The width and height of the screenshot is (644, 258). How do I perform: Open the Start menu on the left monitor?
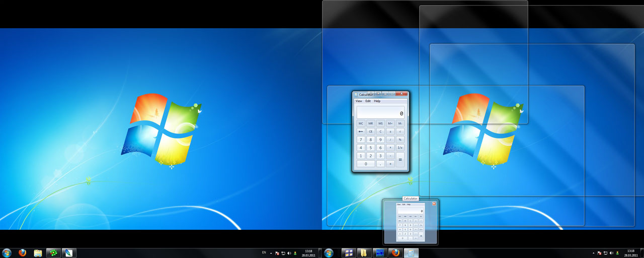pyautogui.click(x=7, y=252)
